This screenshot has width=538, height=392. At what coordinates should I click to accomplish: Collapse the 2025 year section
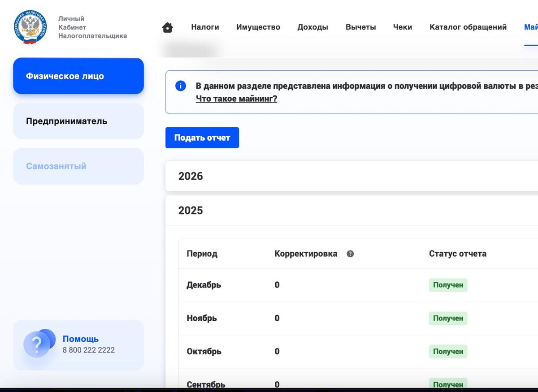pos(351,211)
